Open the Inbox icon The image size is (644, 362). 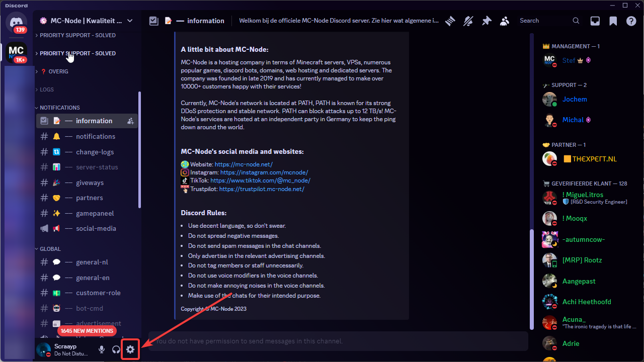[595, 21]
